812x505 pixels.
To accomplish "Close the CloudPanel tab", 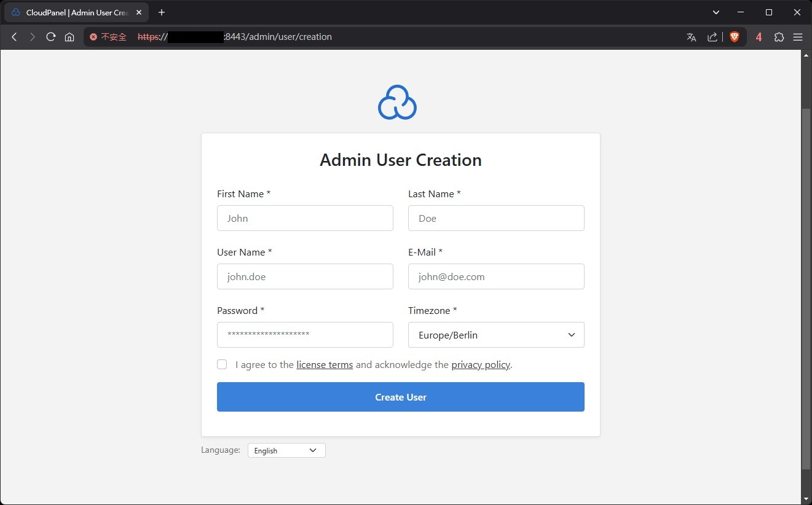I will (x=139, y=12).
